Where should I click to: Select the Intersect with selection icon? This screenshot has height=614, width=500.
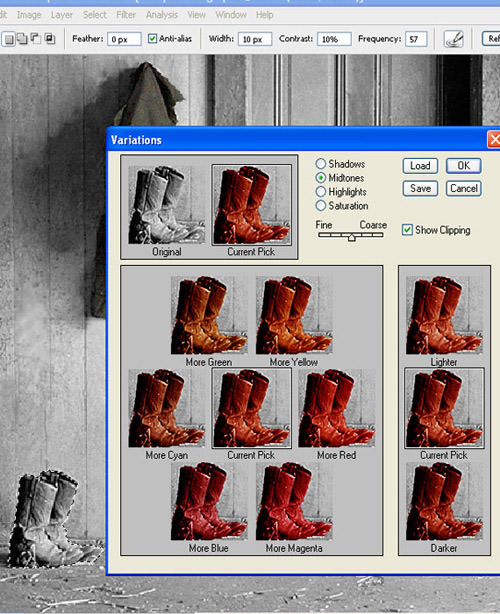coord(50,39)
